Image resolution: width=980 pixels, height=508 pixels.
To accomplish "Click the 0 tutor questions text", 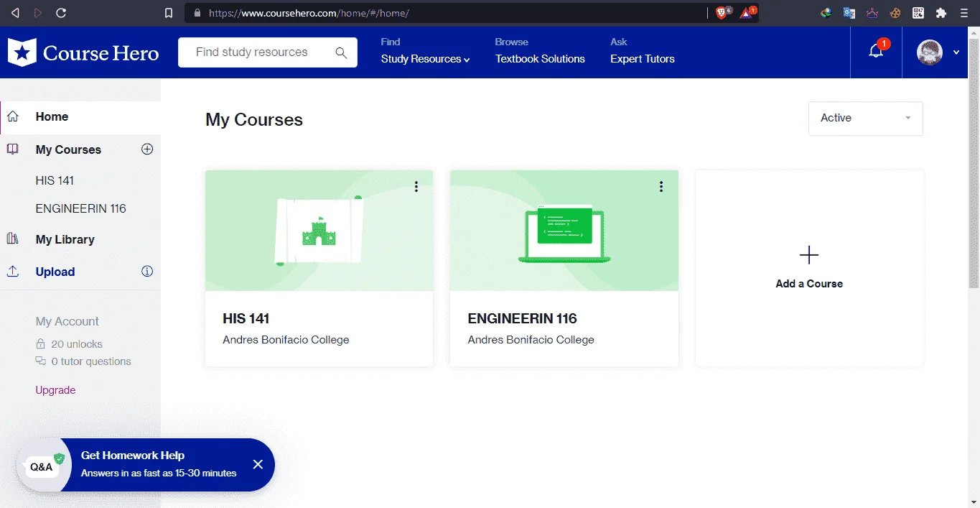I will pyautogui.click(x=91, y=361).
